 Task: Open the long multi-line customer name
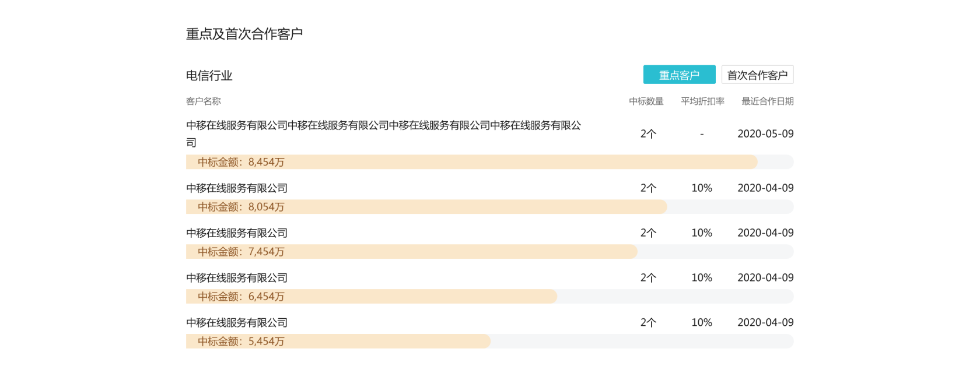click(383, 133)
